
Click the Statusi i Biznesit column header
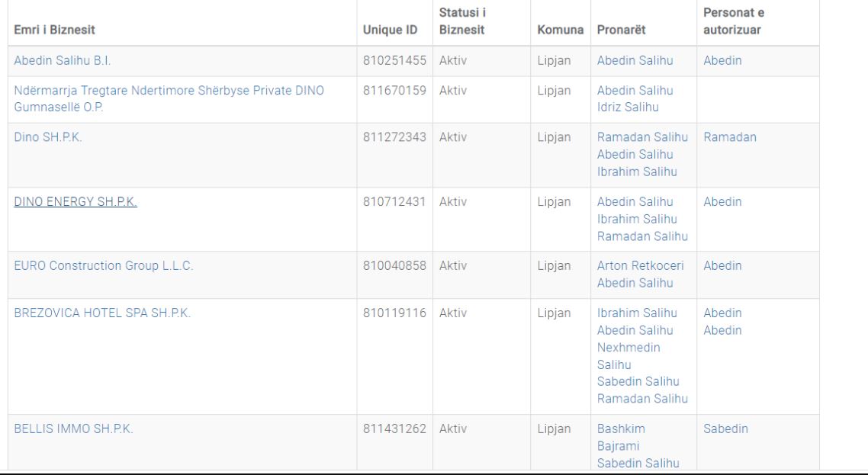click(464, 23)
